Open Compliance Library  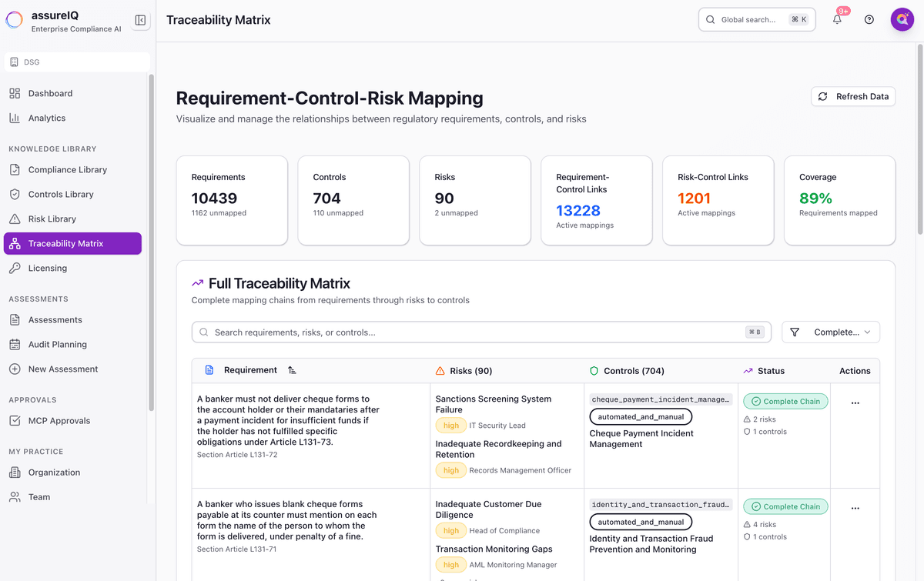tap(72, 169)
